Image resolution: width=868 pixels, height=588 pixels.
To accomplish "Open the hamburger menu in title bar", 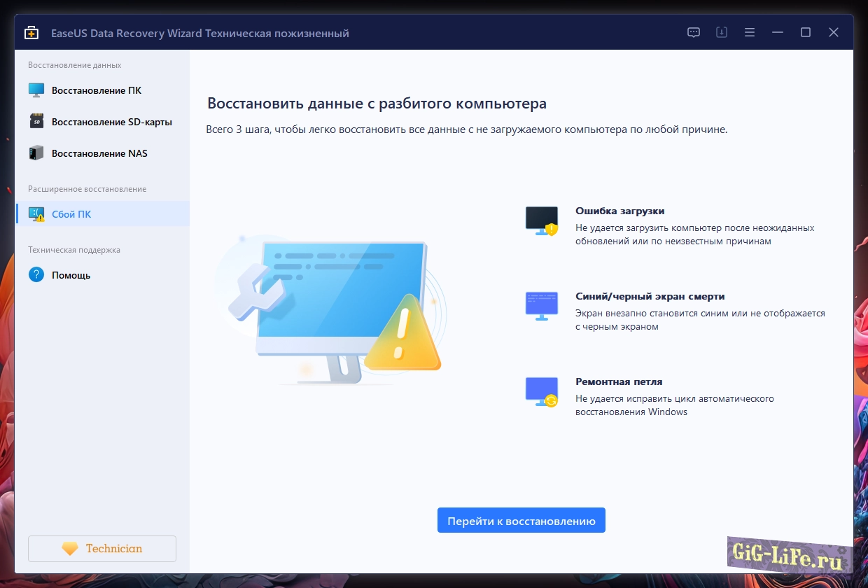I will coord(750,32).
